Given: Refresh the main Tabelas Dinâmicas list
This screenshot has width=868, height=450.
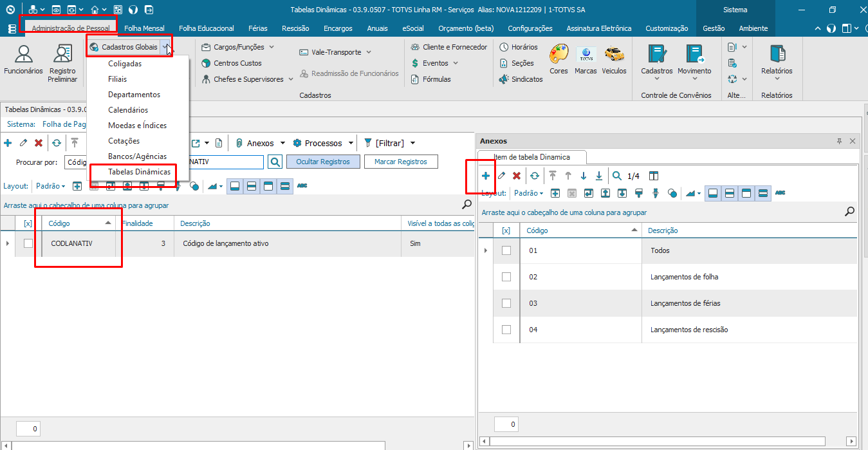Looking at the screenshot, I should (57, 143).
